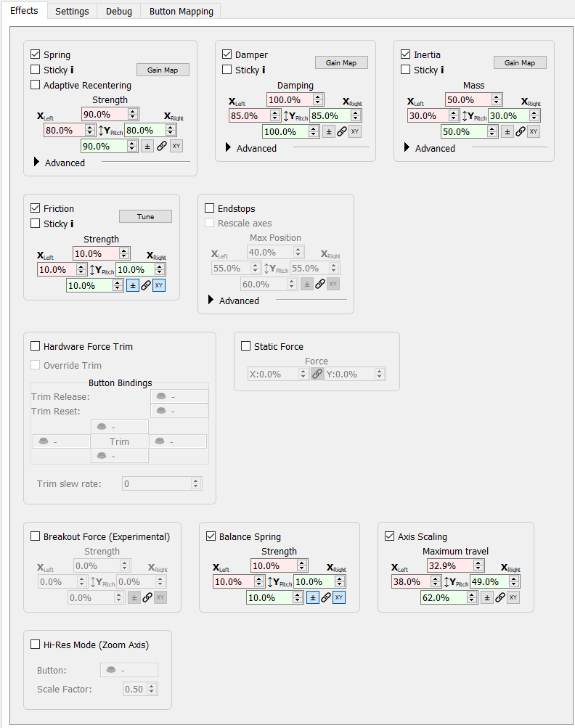Increase Damper top damping value with stepper
Screen dimensions: 575x728
[318, 97]
